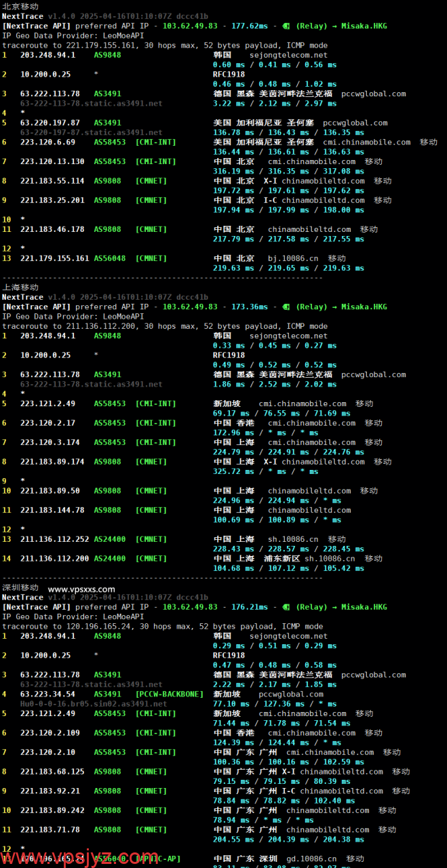Select the 上海移动 section heading
Viewport: 447px width, 868px height.
coord(20,287)
